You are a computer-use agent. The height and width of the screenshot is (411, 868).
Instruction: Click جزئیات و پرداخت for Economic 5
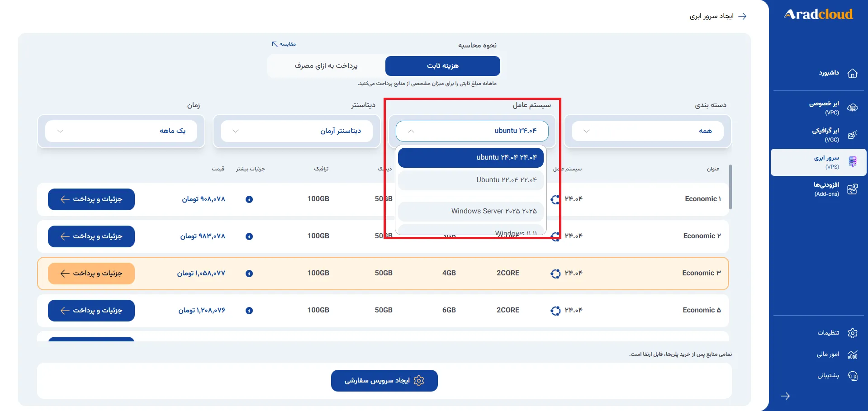[x=91, y=311]
